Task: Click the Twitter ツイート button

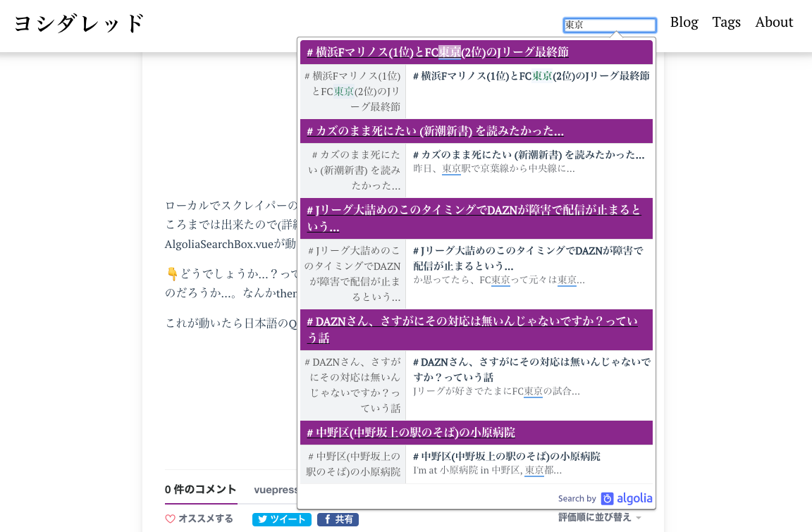Action: [282, 519]
